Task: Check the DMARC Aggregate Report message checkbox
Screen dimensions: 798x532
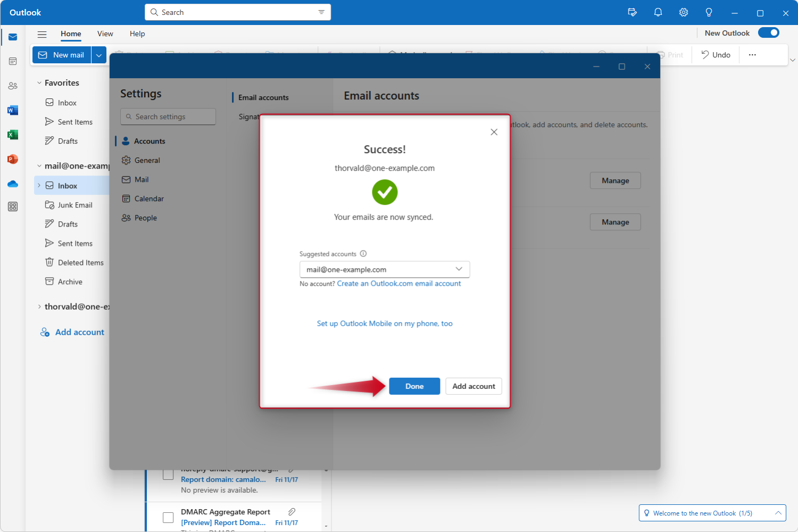Action: tap(168, 517)
